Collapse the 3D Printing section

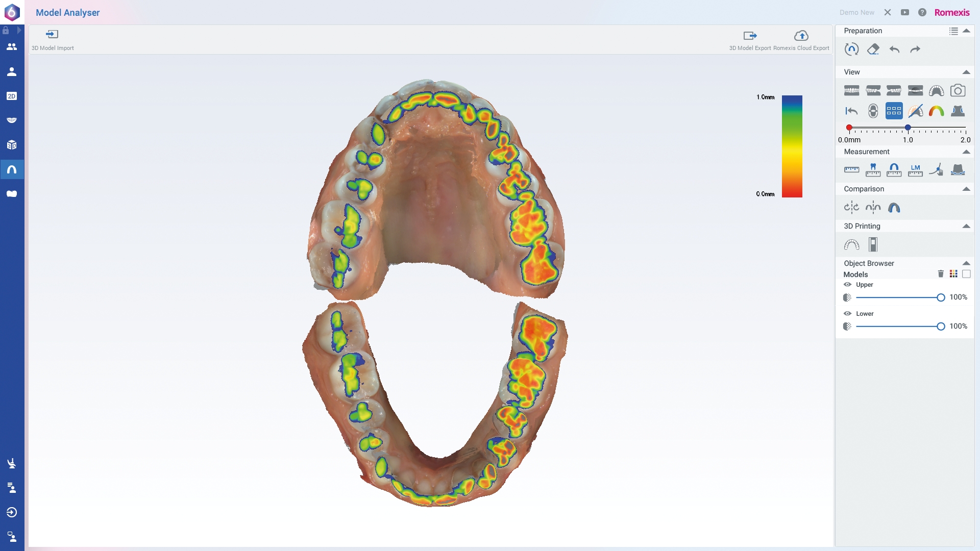point(966,226)
